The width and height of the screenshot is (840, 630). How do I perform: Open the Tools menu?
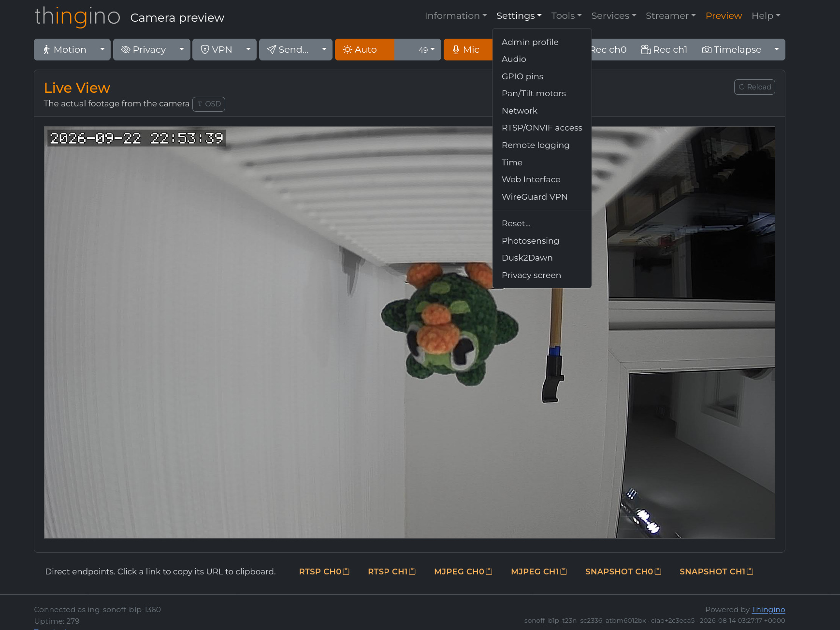[566, 16]
